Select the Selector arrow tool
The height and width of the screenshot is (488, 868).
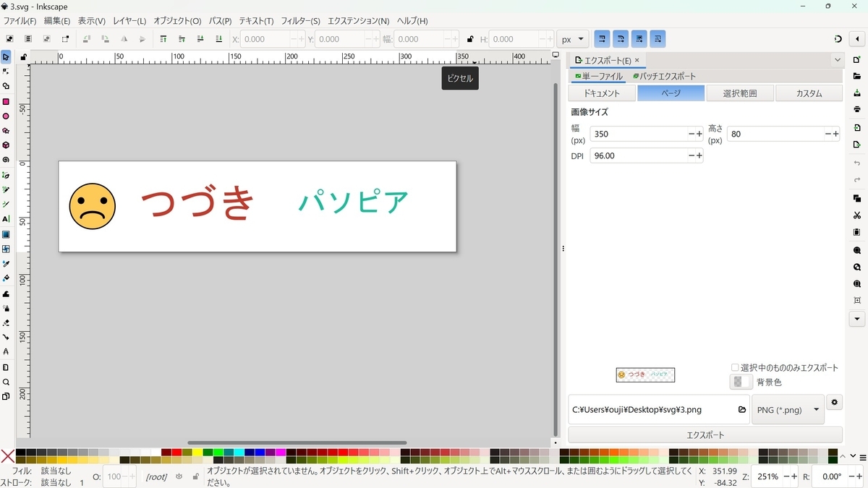6,56
